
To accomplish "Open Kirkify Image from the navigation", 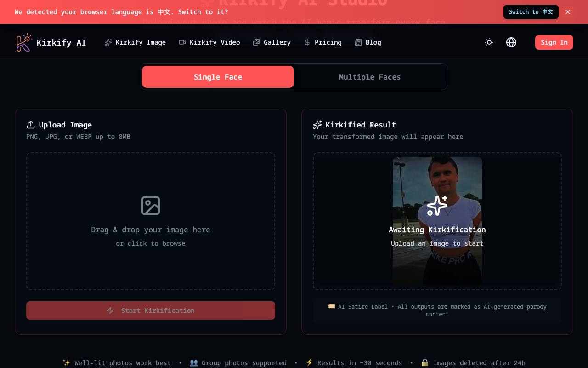I will click(x=135, y=42).
